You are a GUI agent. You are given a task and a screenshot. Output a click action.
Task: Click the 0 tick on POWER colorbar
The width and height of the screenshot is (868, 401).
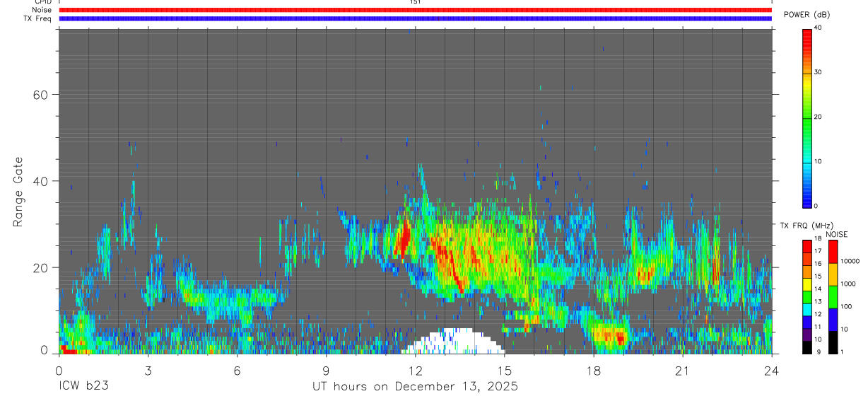coord(816,206)
